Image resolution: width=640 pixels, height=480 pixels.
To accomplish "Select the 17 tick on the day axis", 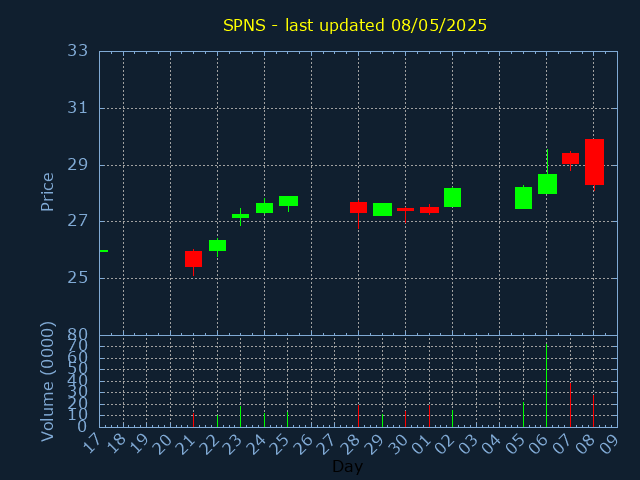I will click(x=92, y=443).
